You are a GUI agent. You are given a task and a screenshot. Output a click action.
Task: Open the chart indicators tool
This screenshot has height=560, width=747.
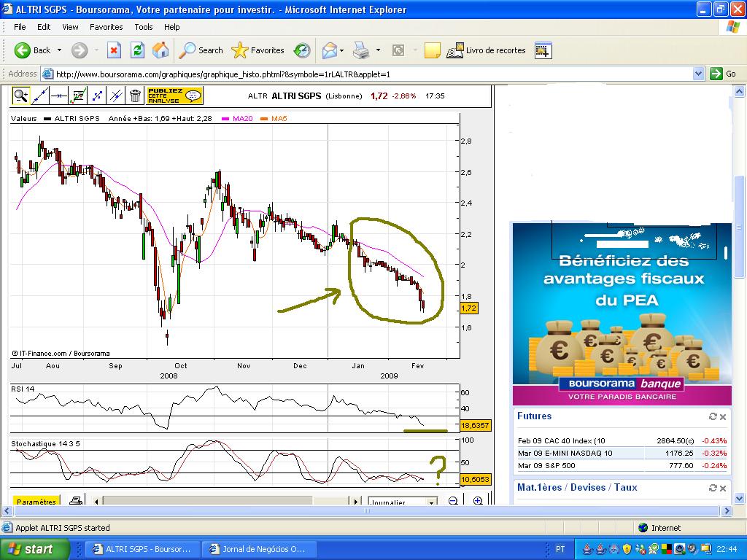click(78, 96)
